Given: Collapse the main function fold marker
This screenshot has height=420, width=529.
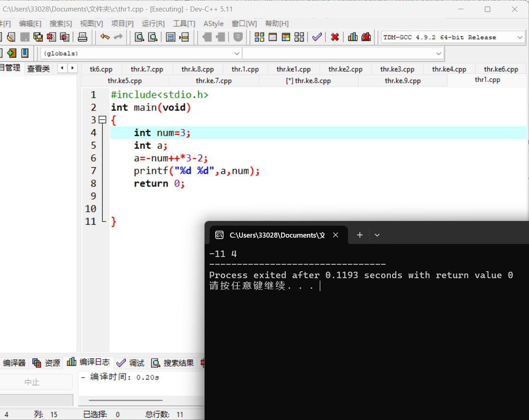Looking at the screenshot, I should point(103,120).
